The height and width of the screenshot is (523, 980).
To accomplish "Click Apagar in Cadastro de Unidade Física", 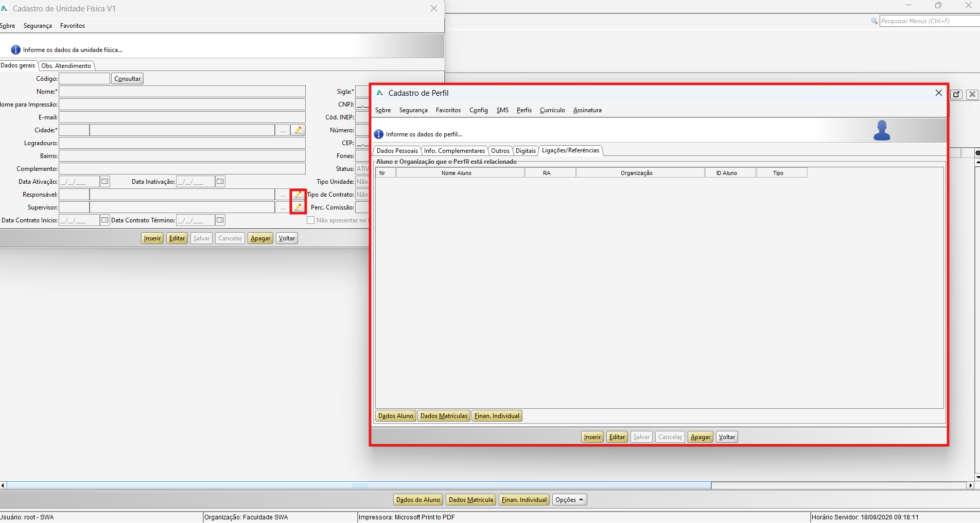I will [x=260, y=238].
